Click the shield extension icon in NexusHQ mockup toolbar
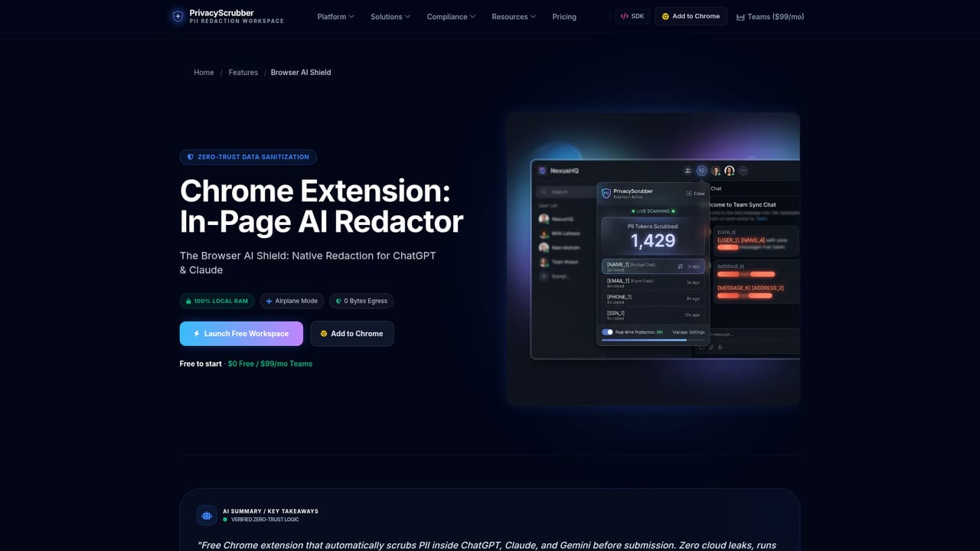Viewport: 980px width, 551px height. 701,171
